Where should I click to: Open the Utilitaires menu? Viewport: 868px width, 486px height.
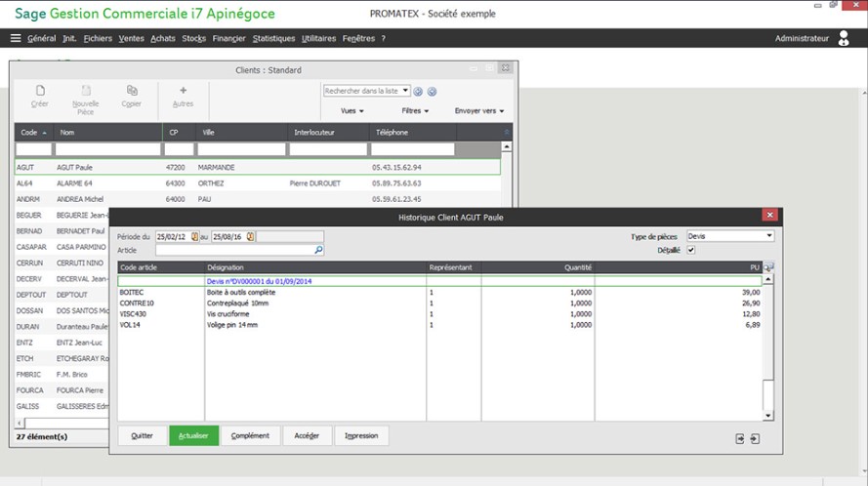tap(319, 38)
